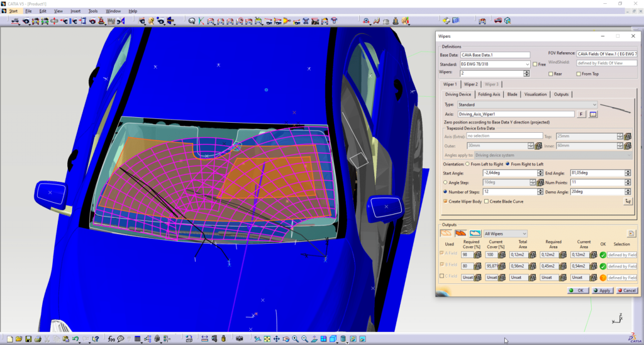Viewport: 644px width, 345px height.
Task: Click the Cancel button
Action: (x=627, y=290)
